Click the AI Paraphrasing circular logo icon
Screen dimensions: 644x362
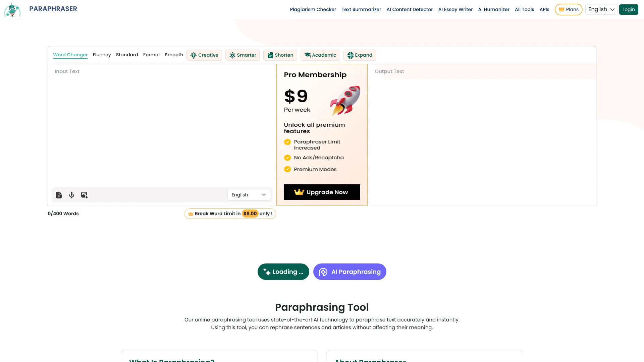coord(323,272)
